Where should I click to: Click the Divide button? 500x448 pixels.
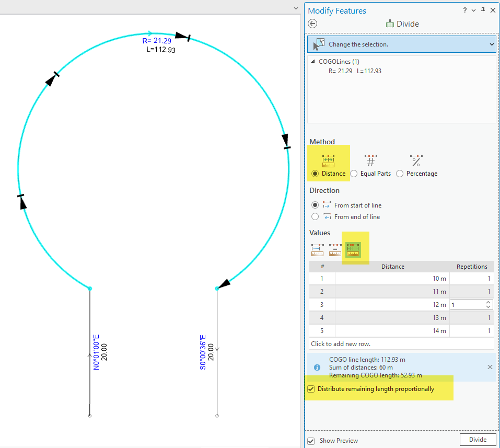pyautogui.click(x=478, y=440)
